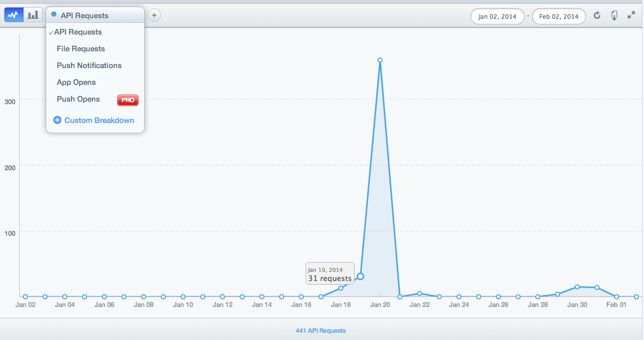Open the Custom Breakdown link
The width and height of the screenshot is (644, 340).
click(99, 120)
